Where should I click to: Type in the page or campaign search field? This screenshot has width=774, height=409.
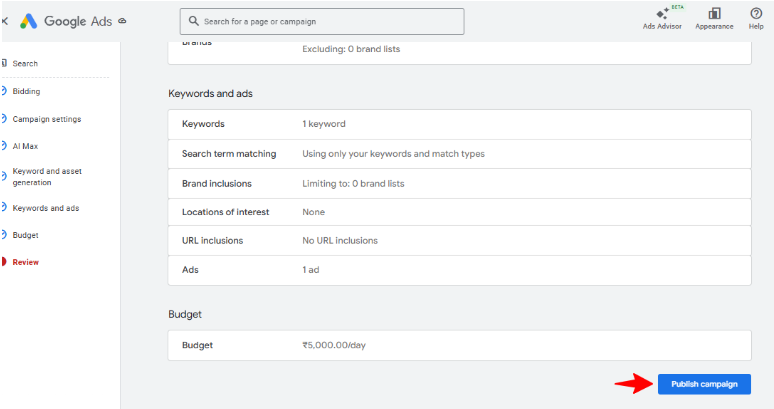330,21
